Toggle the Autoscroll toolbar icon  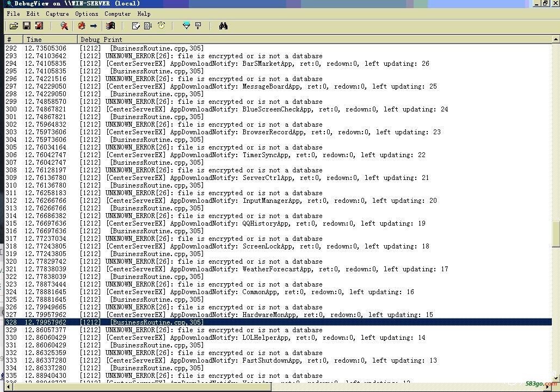coord(148,26)
